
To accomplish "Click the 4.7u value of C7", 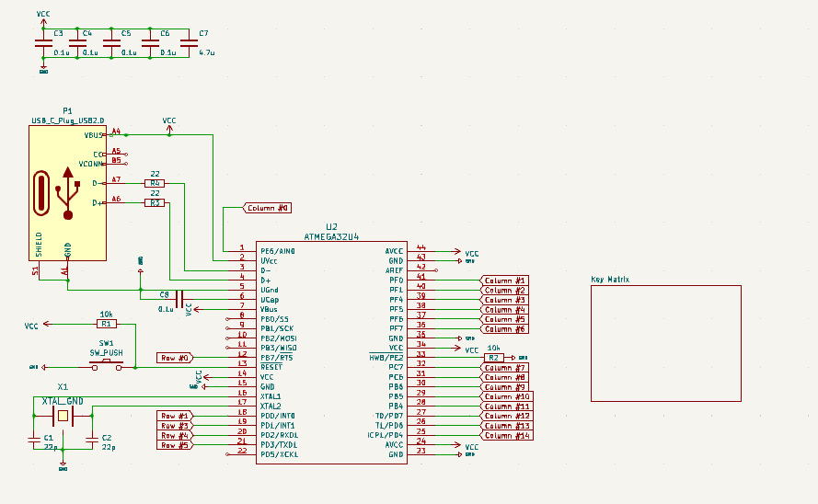I will [207, 52].
